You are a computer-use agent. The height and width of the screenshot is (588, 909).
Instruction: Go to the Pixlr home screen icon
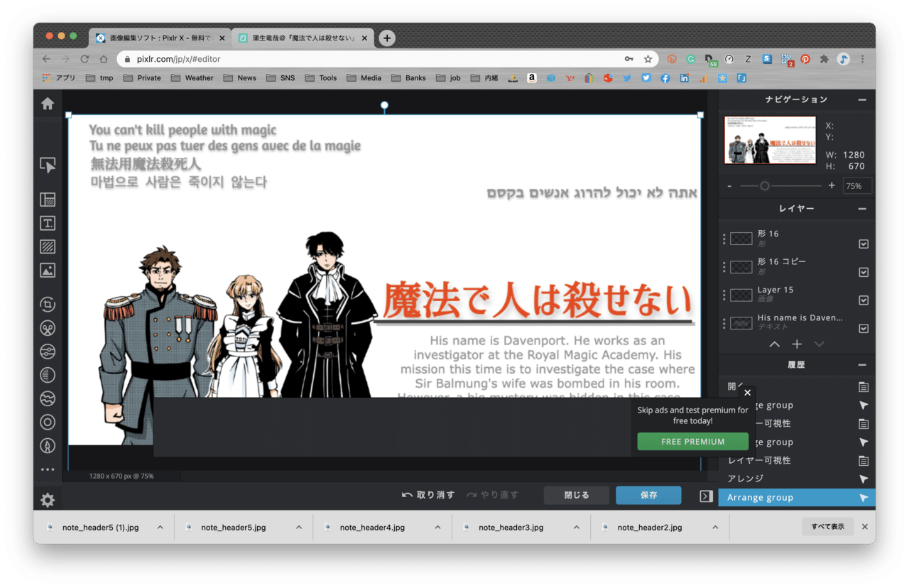pyautogui.click(x=48, y=104)
